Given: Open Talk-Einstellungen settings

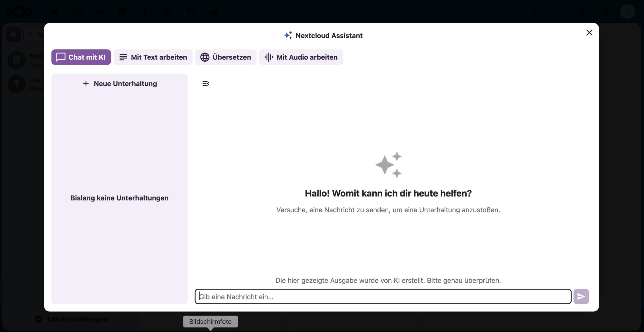Looking at the screenshot, I should coord(72,319).
